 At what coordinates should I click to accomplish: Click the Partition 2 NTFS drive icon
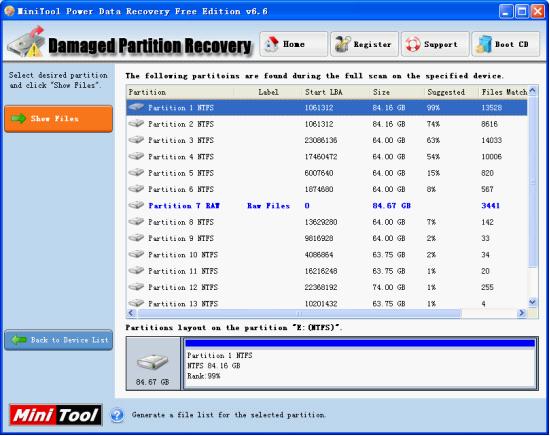136,123
